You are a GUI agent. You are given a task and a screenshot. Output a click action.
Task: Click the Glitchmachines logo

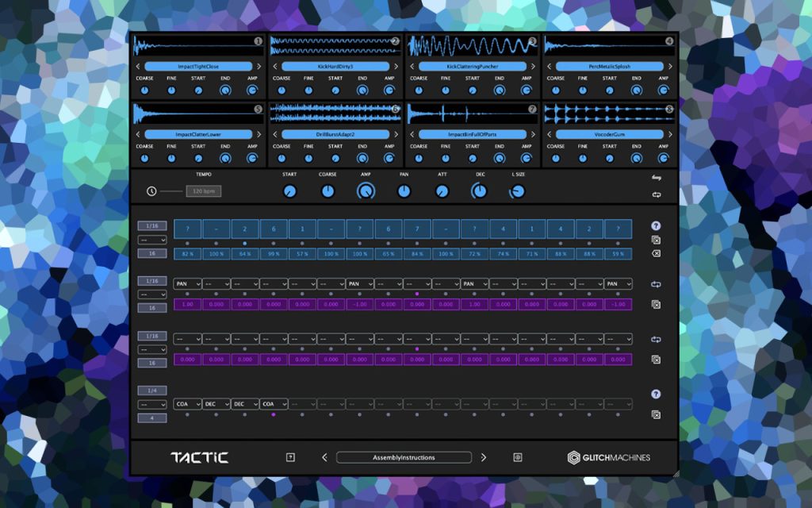click(609, 457)
